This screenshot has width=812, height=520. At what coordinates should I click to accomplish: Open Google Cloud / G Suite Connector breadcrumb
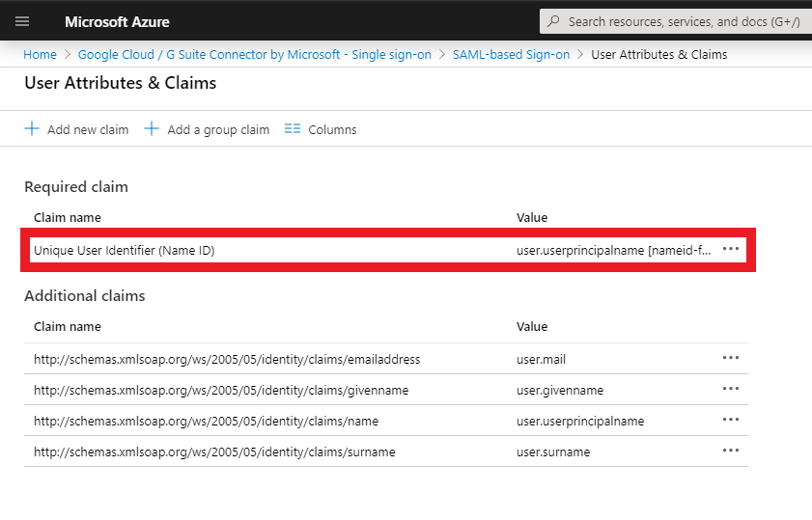(254, 55)
